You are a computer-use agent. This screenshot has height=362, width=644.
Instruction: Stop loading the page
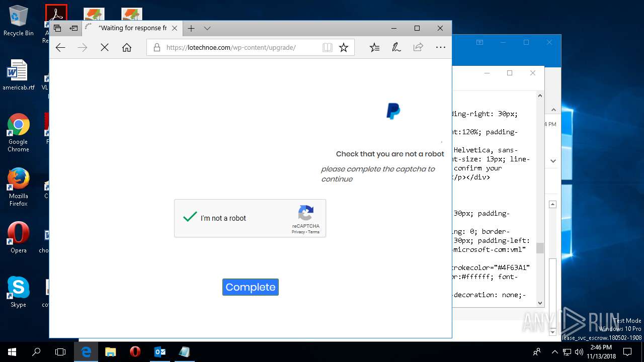(x=105, y=47)
